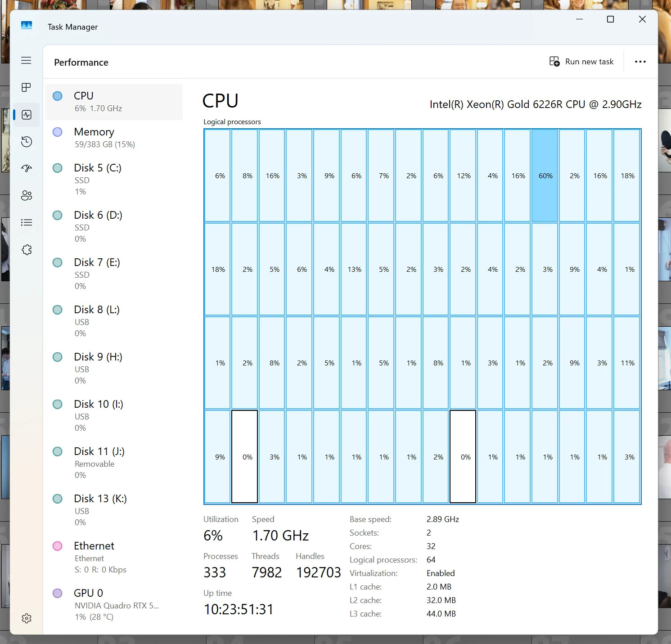Open the Services page icon
This screenshot has height=644, width=671.
coord(27,250)
